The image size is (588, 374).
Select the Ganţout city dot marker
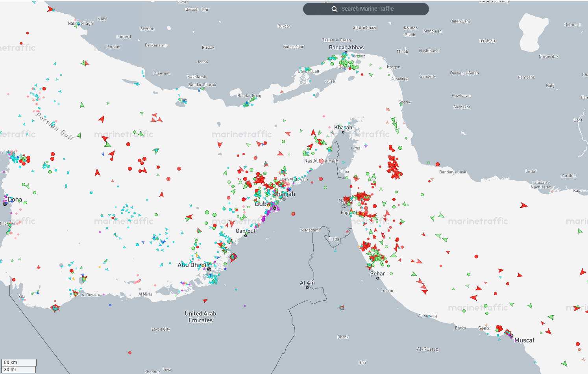point(246,236)
